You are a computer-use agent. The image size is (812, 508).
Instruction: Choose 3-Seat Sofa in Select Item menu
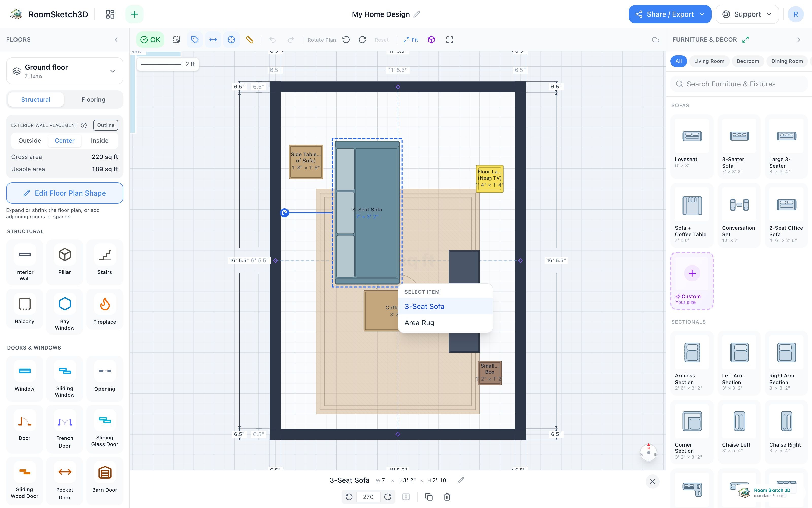click(x=445, y=306)
